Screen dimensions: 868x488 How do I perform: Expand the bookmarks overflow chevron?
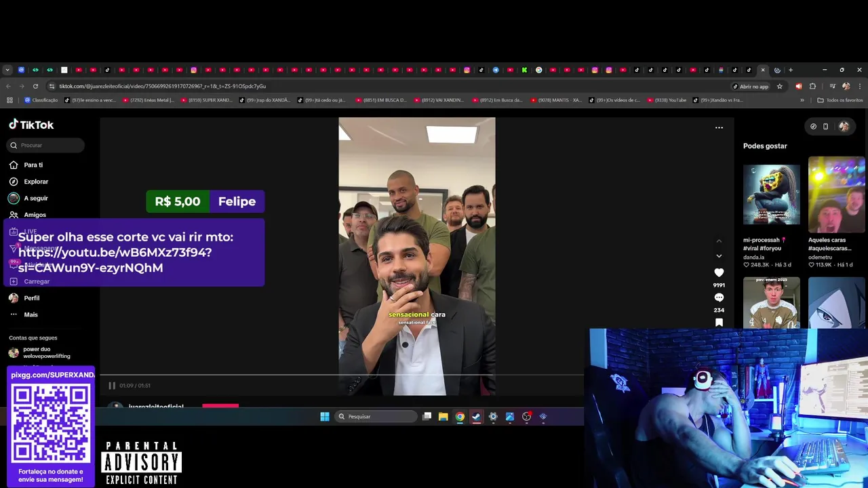802,100
